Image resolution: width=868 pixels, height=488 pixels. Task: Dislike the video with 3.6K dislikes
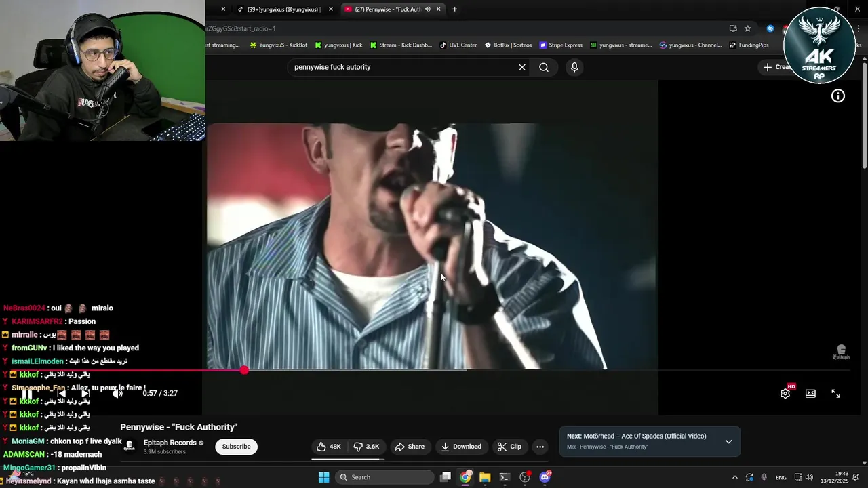click(367, 447)
